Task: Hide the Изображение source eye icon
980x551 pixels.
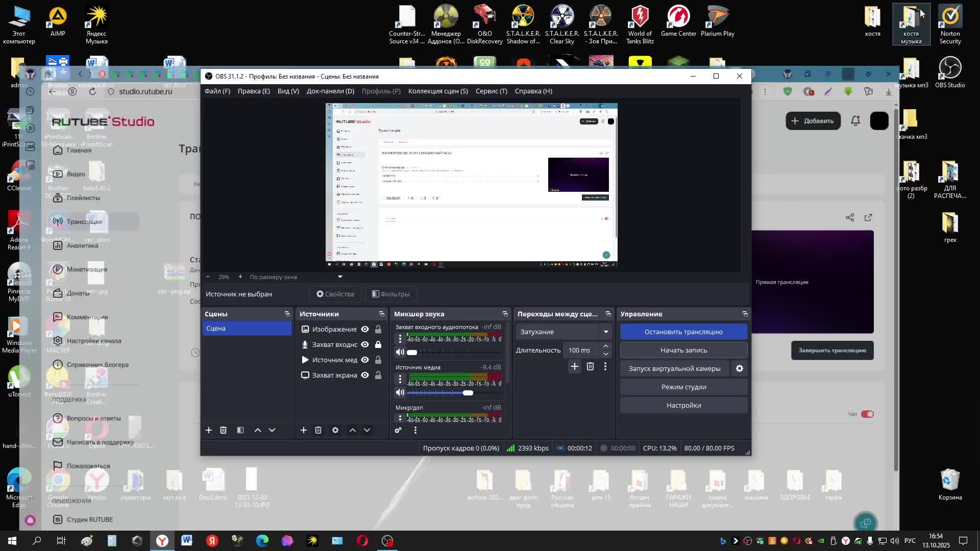Action: [x=365, y=329]
